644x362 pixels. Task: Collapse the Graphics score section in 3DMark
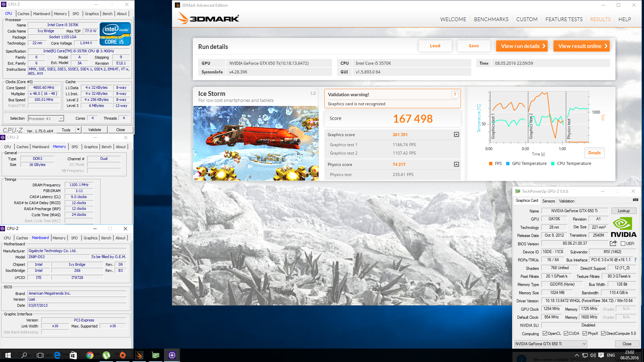point(456,134)
